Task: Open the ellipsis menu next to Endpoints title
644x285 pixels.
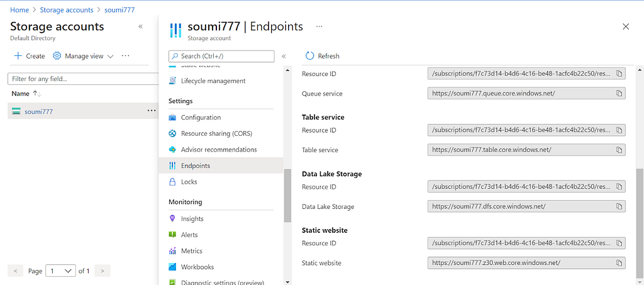Action: point(319,26)
